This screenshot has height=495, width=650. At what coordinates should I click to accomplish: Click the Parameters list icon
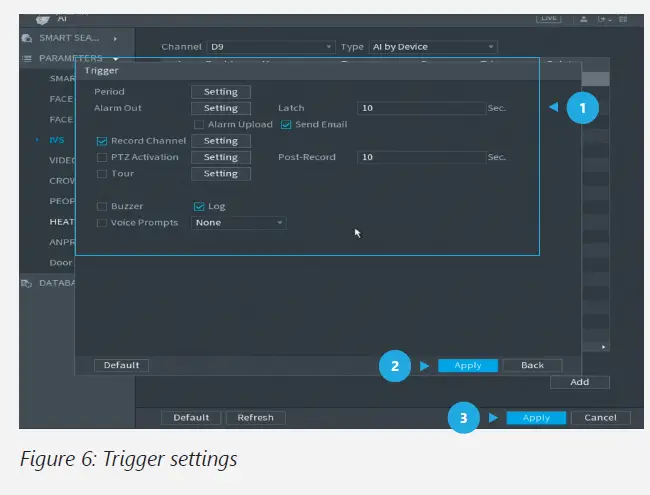point(27,58)
